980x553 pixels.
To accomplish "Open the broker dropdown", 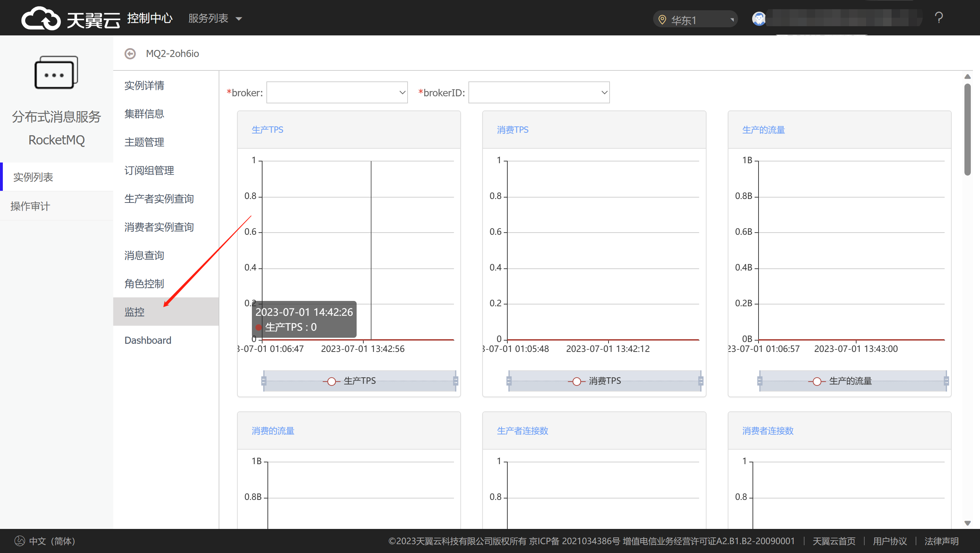I will coord(337,92).
